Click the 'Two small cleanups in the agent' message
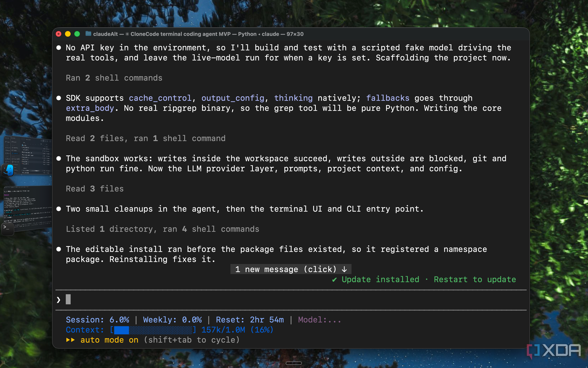588x368 pixels. tap(245, 209)
